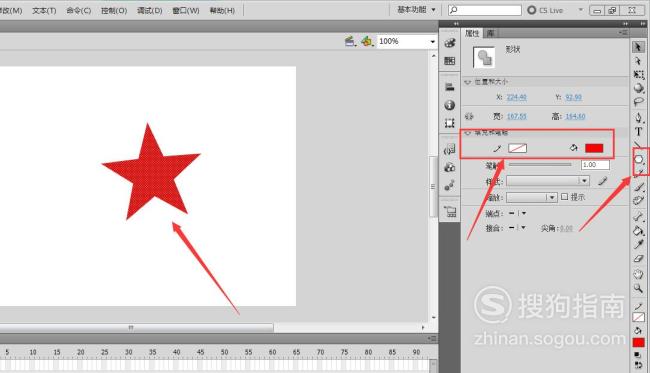Select the Hand tool

(638, 274)
